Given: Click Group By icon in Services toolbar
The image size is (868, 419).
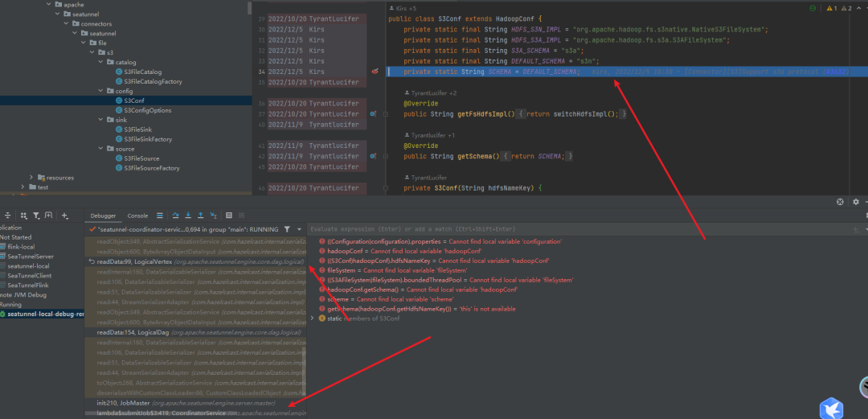Looking at the screenshot, I should (24, 215).
